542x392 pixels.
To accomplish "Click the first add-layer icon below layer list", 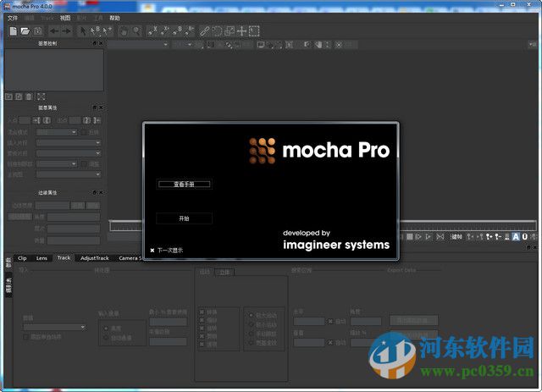I will pos(9,97).
